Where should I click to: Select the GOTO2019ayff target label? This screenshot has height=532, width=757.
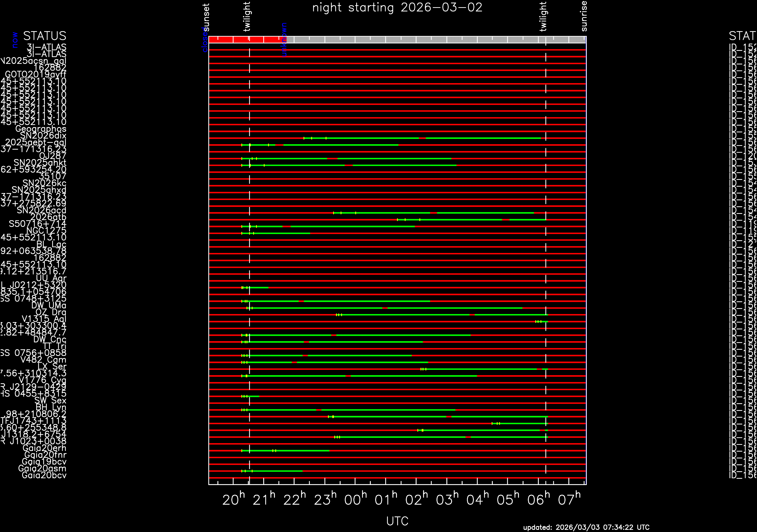coord(36,74)
